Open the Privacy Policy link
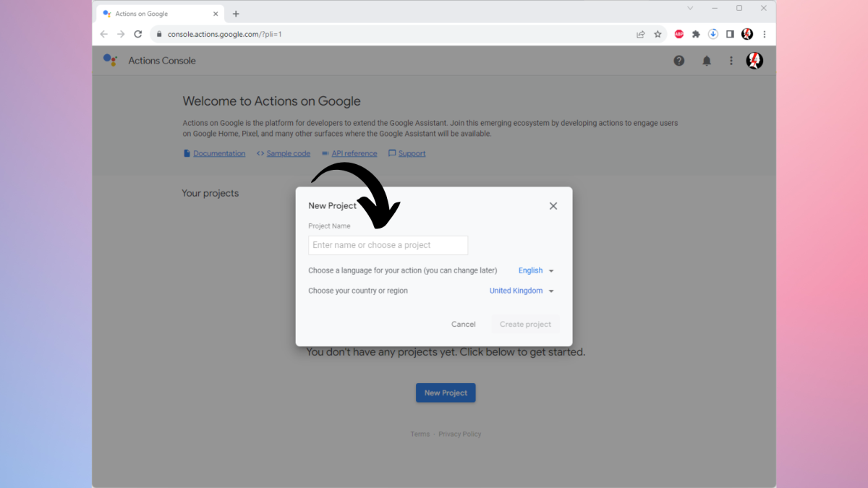This screenshot has width=868, height=488. pyautogui.click(x=460, y=434)
